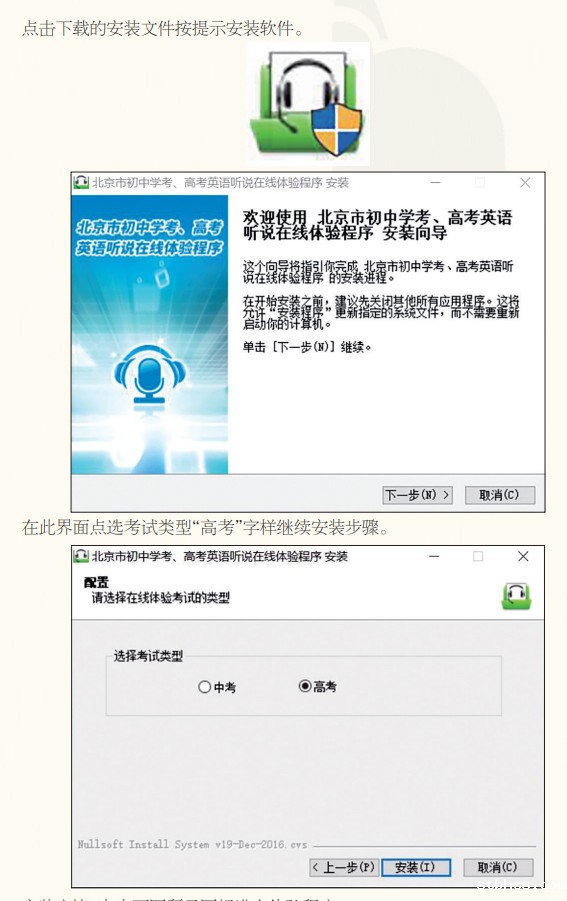Click the maximize box of config window
567x901 pixels.
point(478,556)
